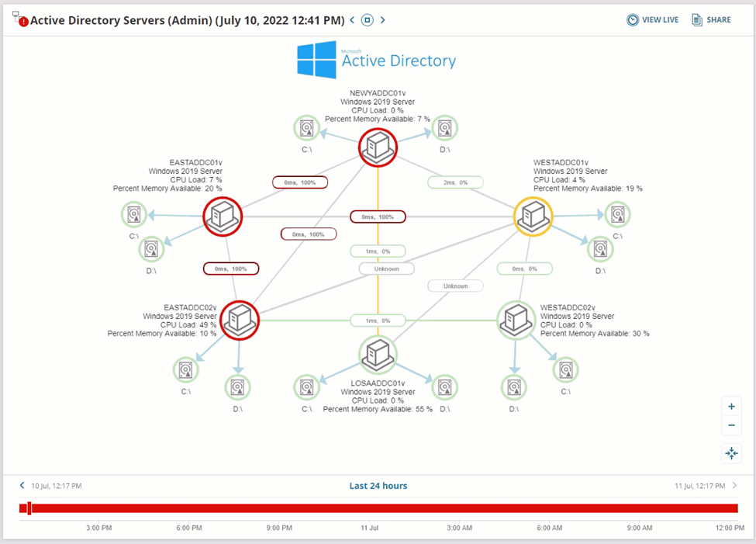756x544 pixels.
Task: Select EASTADDC02v C:\ disk icon
Action: pyautogui.click(x=185, y=369)
